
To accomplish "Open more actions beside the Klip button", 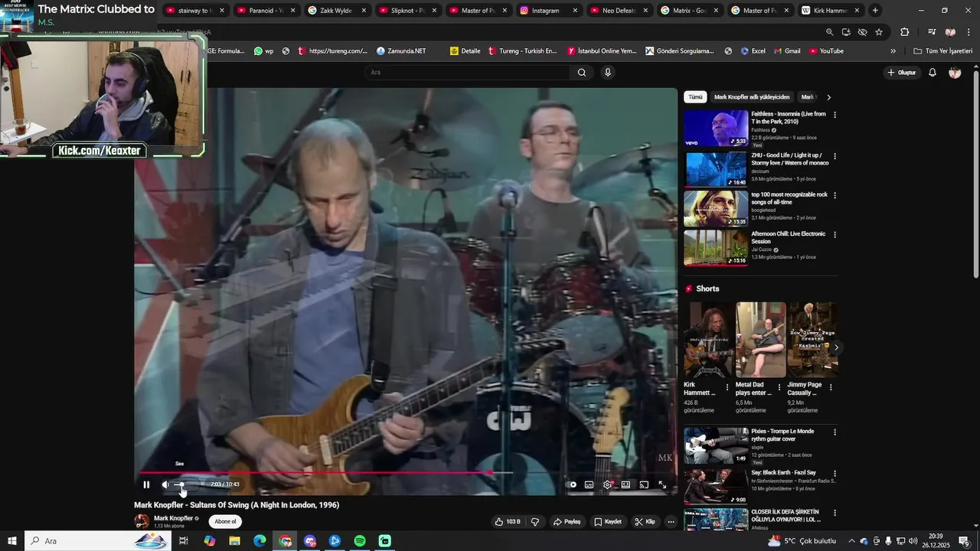I will tap(671, 522).
